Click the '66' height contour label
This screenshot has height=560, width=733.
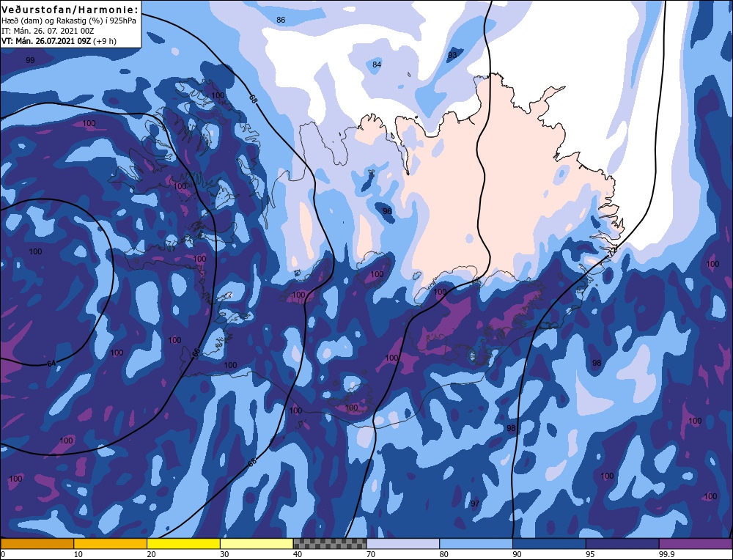tap(196, 353)
